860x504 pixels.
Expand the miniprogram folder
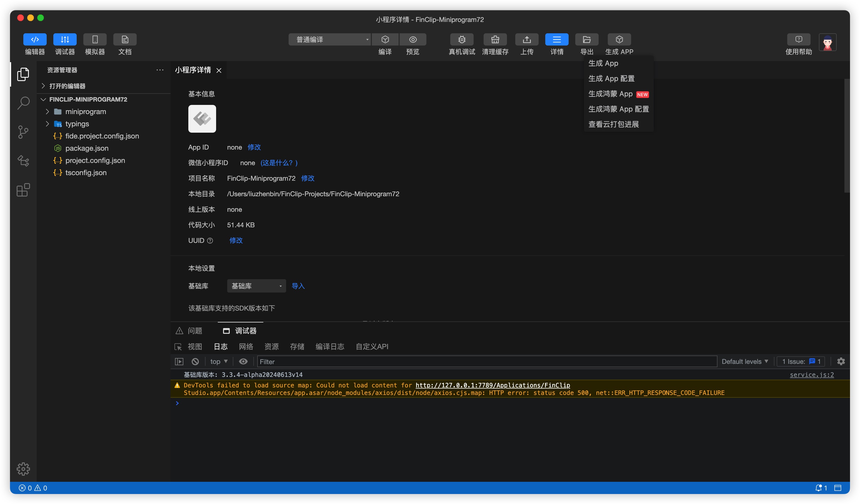pyautogui.click(x=85, y=112)
